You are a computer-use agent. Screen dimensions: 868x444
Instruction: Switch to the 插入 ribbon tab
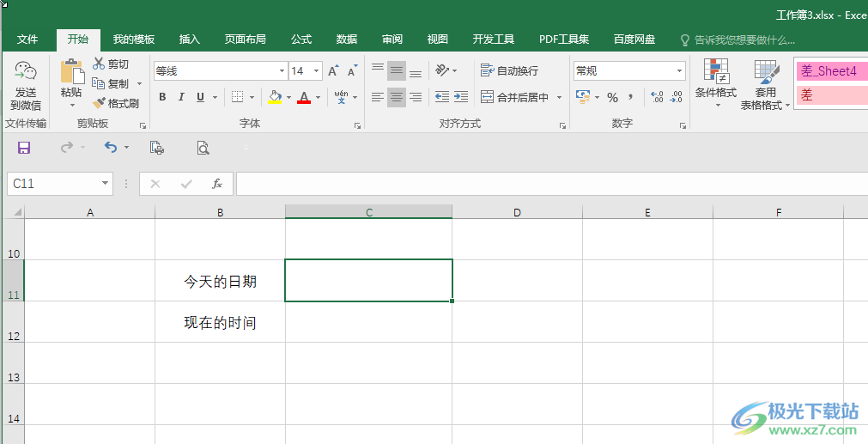point(190,40)
